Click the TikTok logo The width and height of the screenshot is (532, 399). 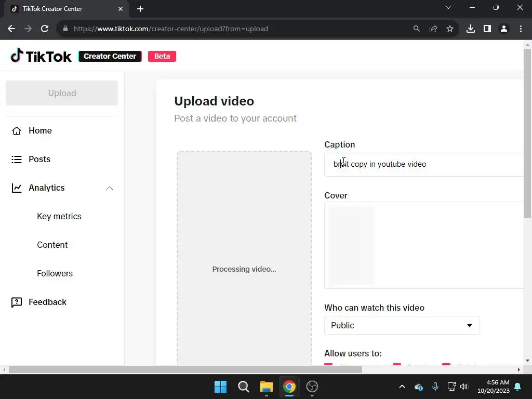point(41,56)
